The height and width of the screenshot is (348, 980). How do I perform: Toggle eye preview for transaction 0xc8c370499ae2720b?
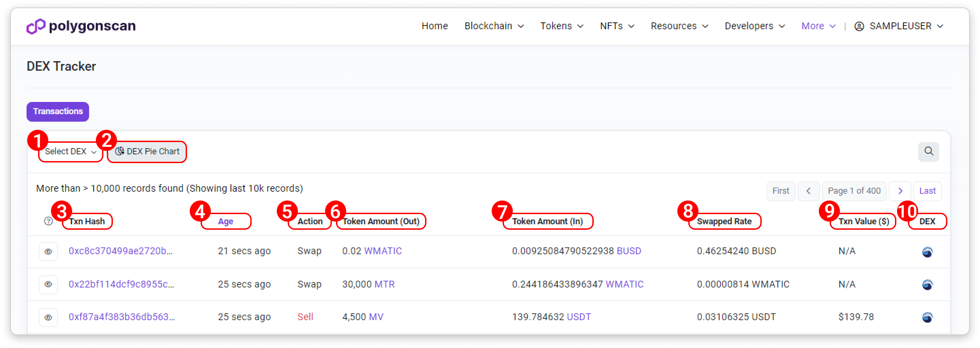coord(48,252)
